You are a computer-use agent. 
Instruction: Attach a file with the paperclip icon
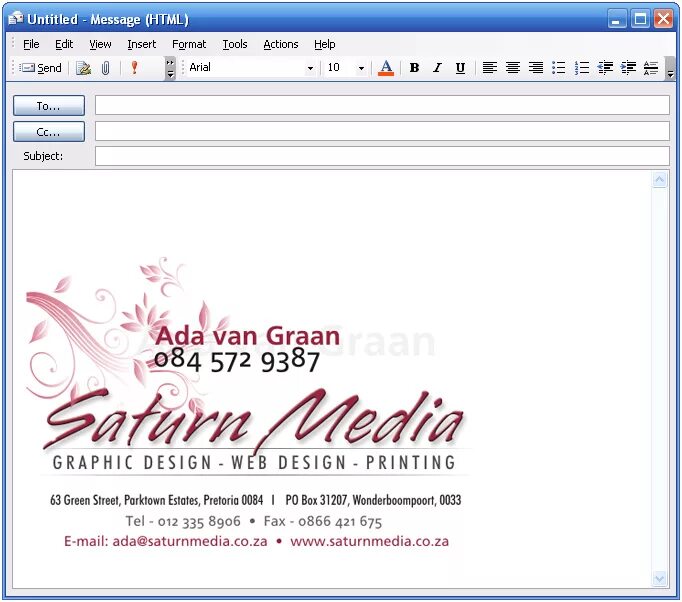pyautogui.click(x=105, y=68)
